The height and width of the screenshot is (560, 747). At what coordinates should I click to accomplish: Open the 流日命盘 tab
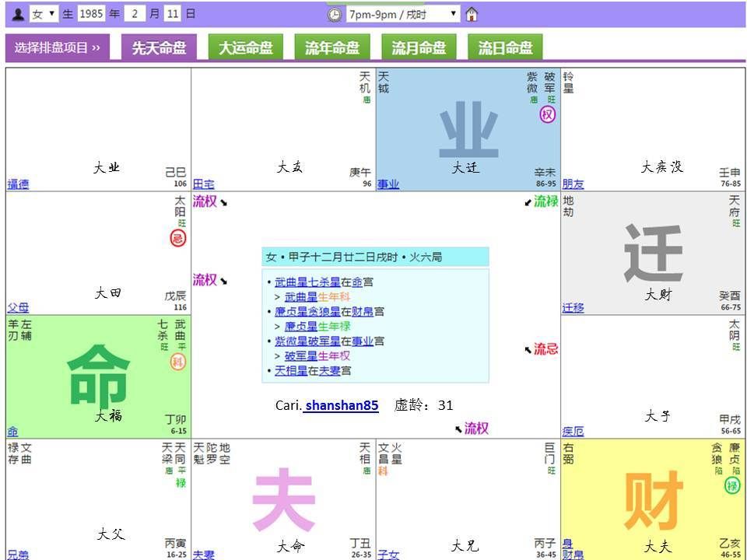click(505, 47)
